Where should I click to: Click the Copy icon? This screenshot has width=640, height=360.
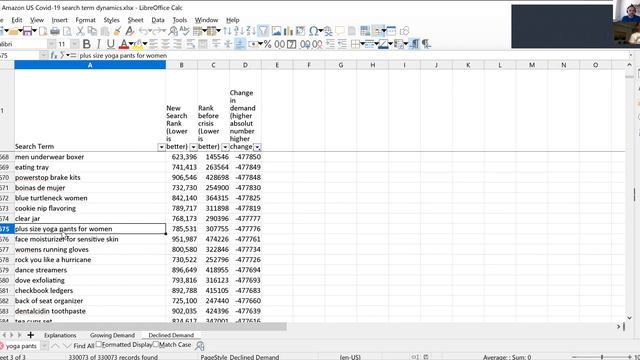pos(92,31)
